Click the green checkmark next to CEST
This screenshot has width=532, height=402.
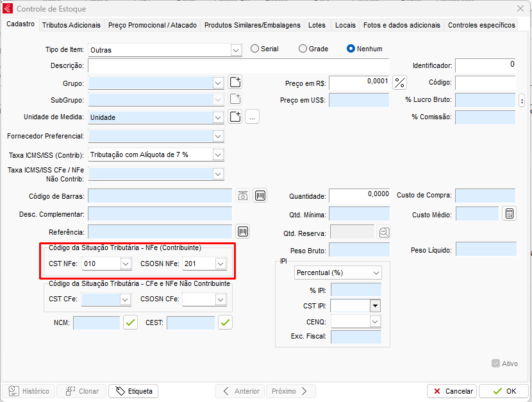pyautogui.click(x=225, y=322)
